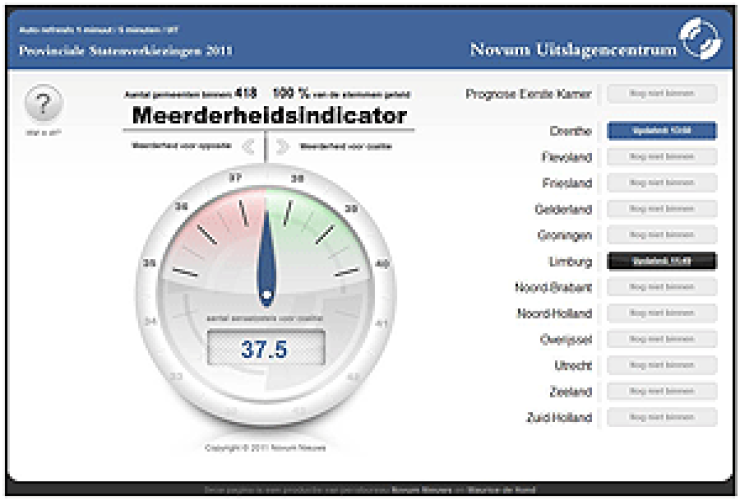Click the 37.5 seat count display
Viewport: 740px width, 501px height.
(x=266, y=349)
